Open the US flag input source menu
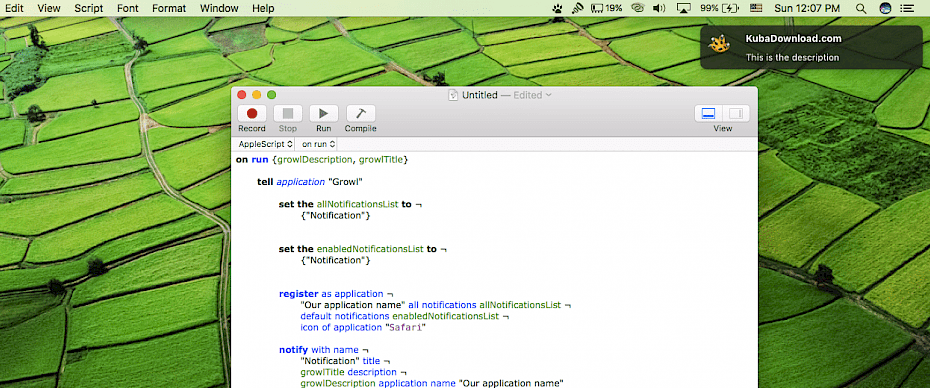930x388 pixels. click(756, 8)
